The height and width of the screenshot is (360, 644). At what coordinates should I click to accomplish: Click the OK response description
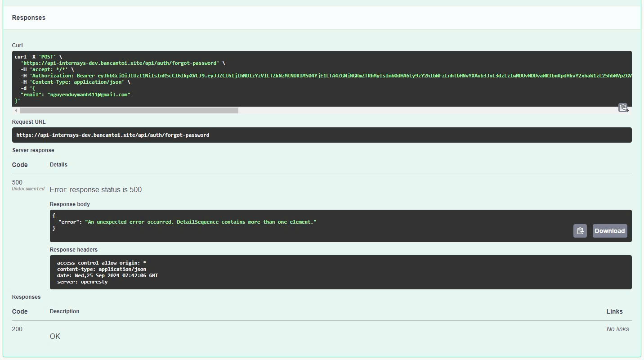click(x=55, y=337)
